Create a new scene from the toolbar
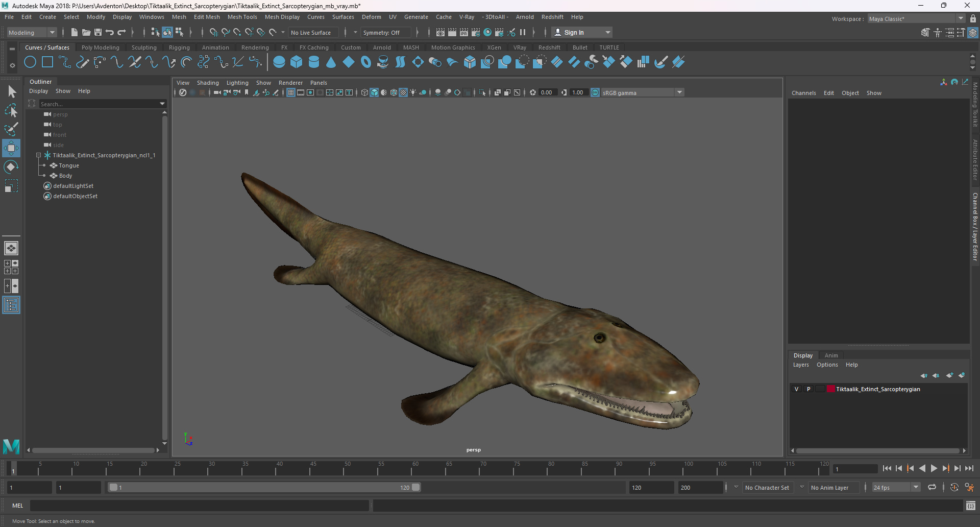 coord(75,32)
